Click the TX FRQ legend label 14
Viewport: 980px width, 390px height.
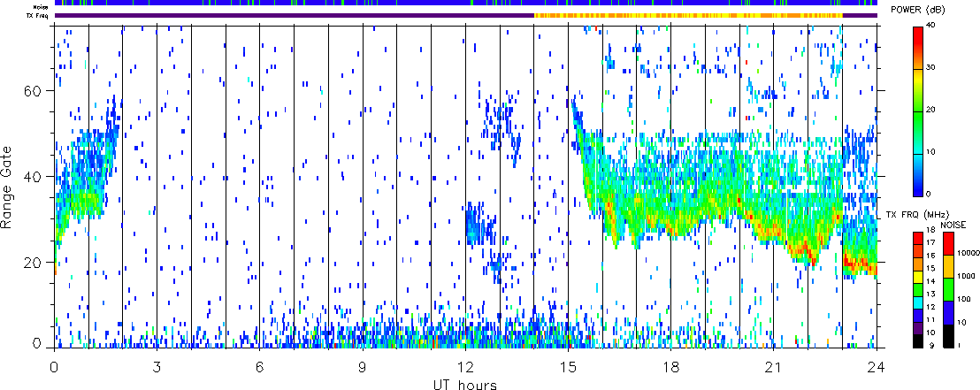[931, 281]
